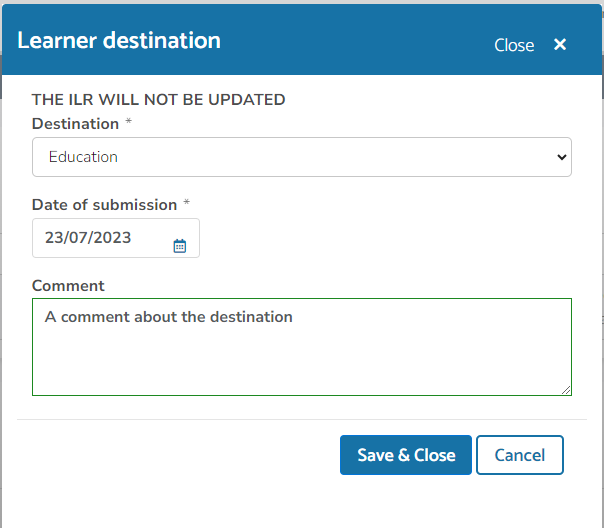Viewport: 604px width, 528px height.
Task: Open the calendar date picker icon
Action: point(180,246)
